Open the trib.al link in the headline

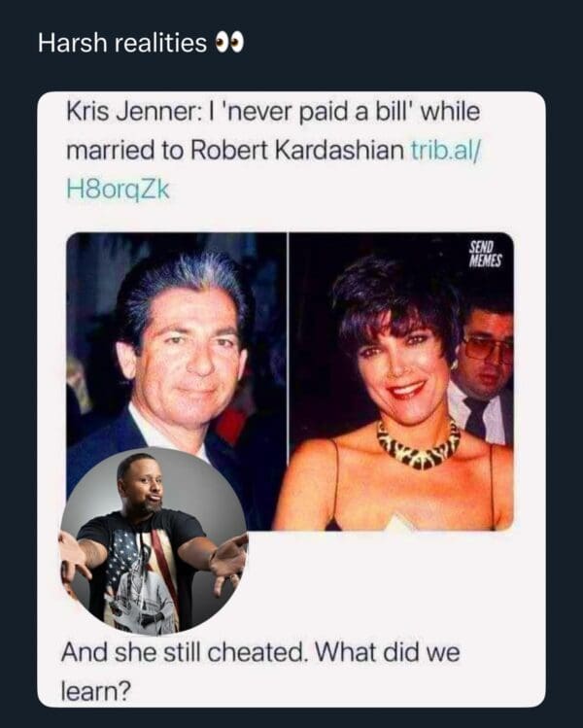point(447,150)
